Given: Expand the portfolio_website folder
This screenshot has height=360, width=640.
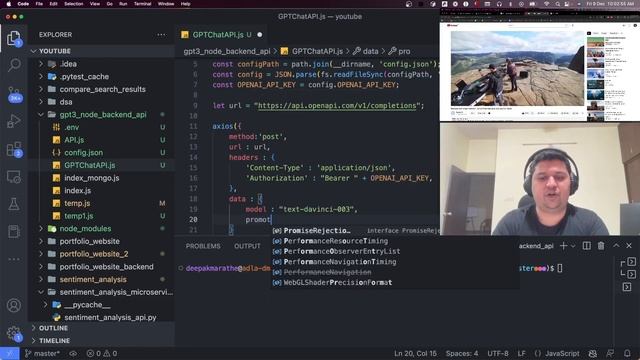Looking at the screenshot, I should [x=41, y=241].
